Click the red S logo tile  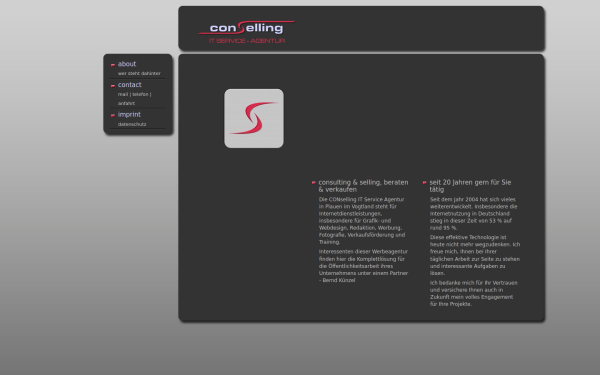(254, 118)
